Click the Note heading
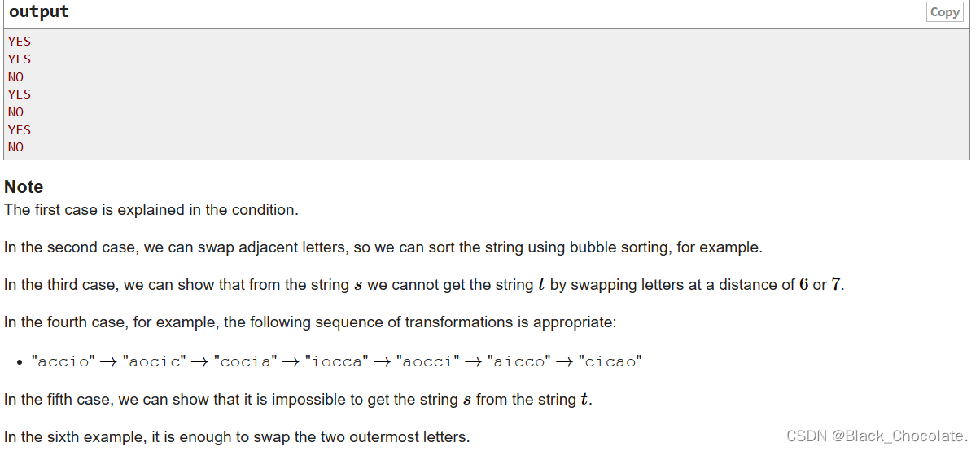980x451 pixels. tap(24, 186)
